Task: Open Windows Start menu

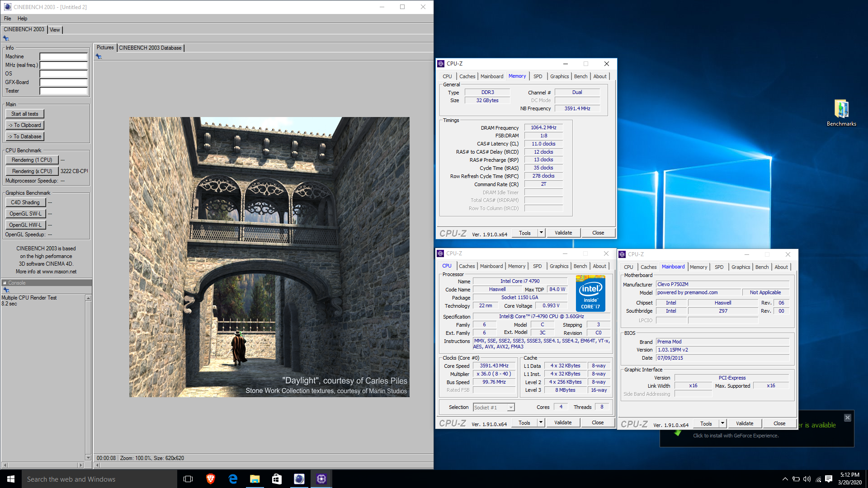Action: point(11,479)
